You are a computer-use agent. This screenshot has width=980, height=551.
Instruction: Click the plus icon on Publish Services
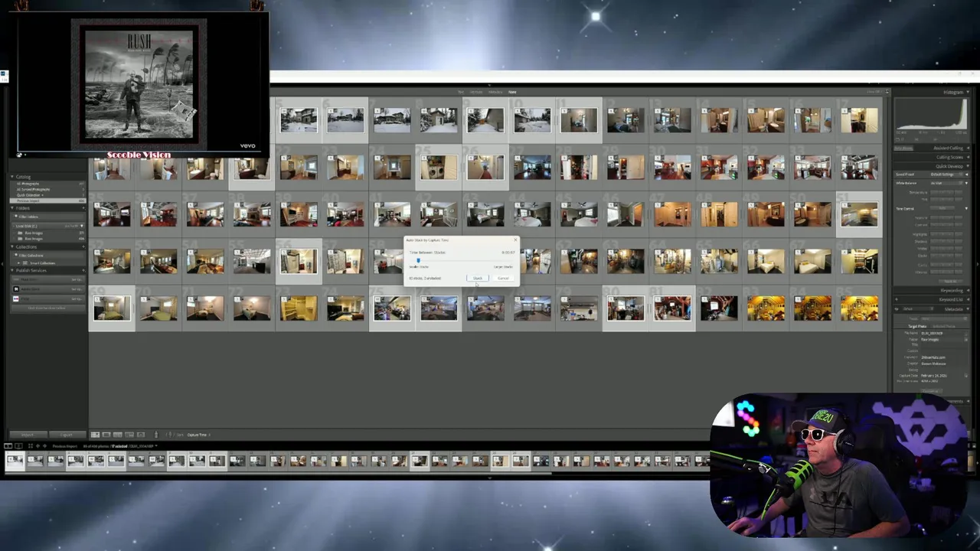tap(83, 270)
